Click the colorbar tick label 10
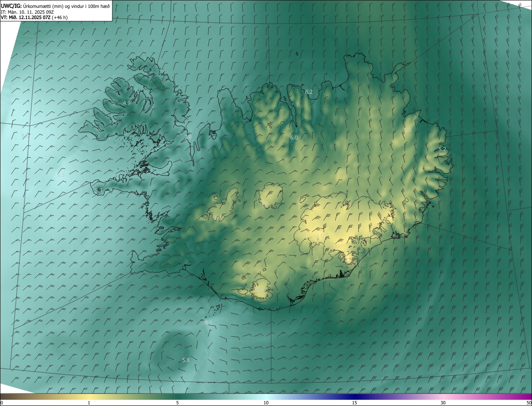Image resolution: width=532 pixels, height=406 pixels. 266,403
